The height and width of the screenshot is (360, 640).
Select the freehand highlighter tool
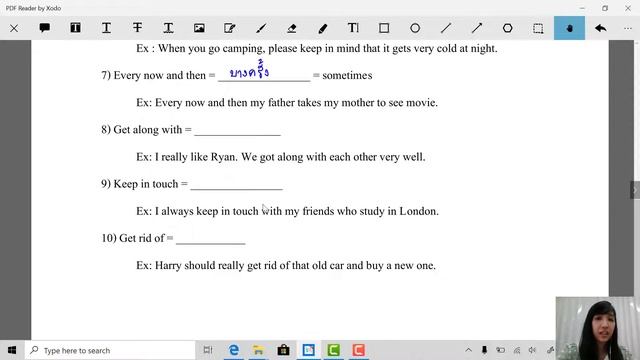click(x=322, y=28)
